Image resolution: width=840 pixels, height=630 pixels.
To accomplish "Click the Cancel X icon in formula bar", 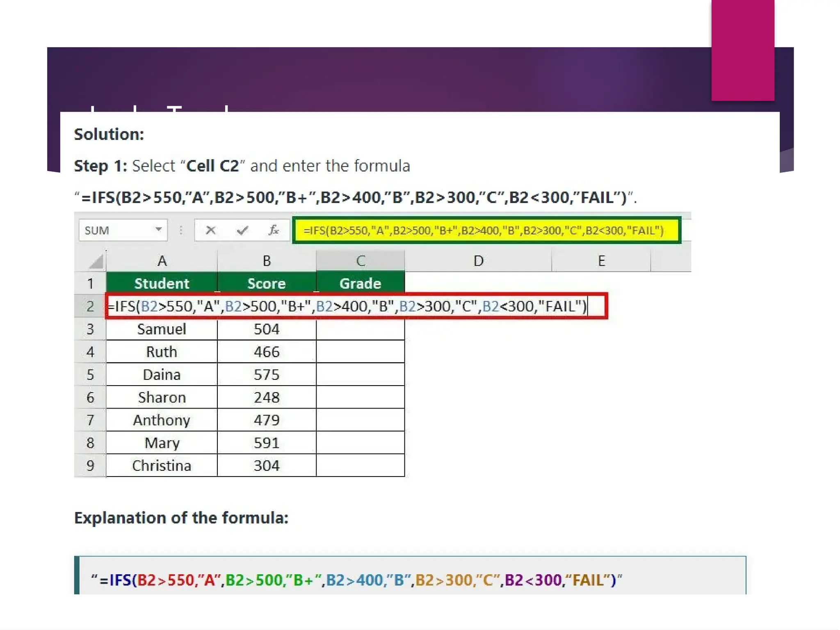I will click(211, 230).
